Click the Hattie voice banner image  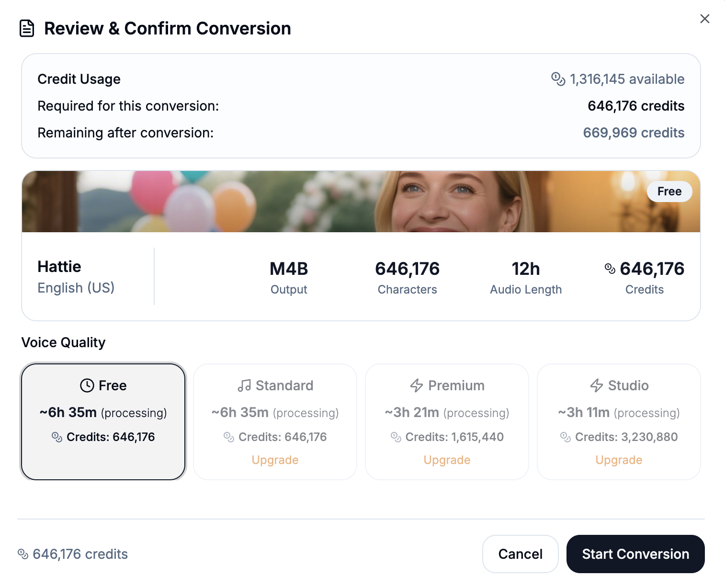[335, 202]
